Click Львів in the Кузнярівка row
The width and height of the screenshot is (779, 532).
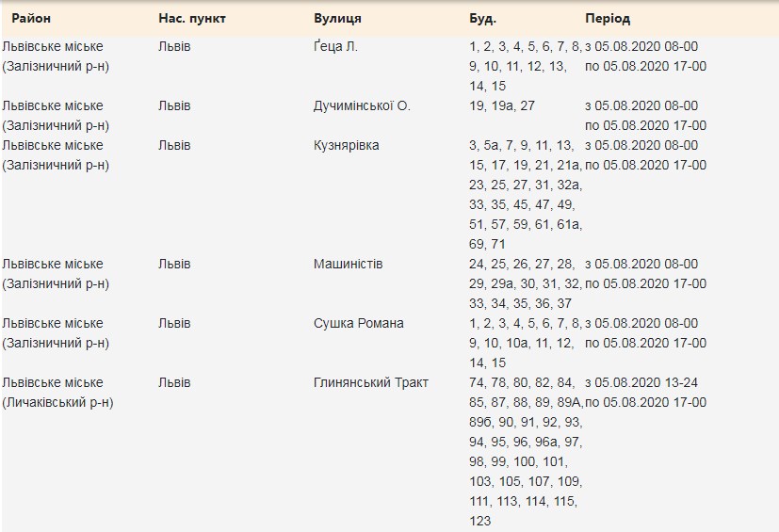pyautogui.click(x=174, y=145)
